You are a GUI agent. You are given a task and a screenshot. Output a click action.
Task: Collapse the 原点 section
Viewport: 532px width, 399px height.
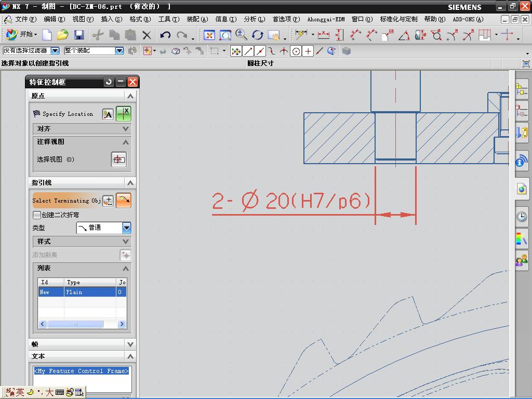(x=83, y=96)
